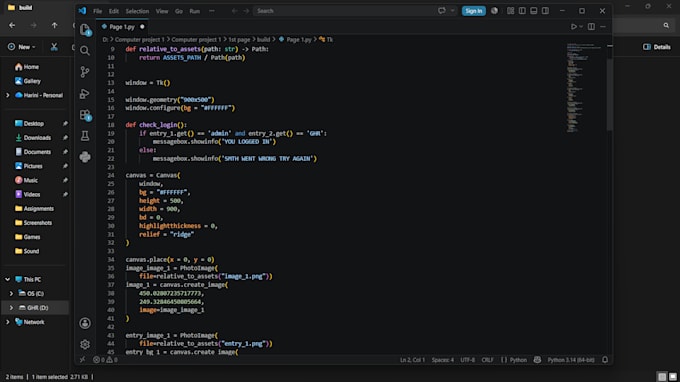
Task: Click the unsaved dot on the Page 1.py tab
Action: pos(142,27)
